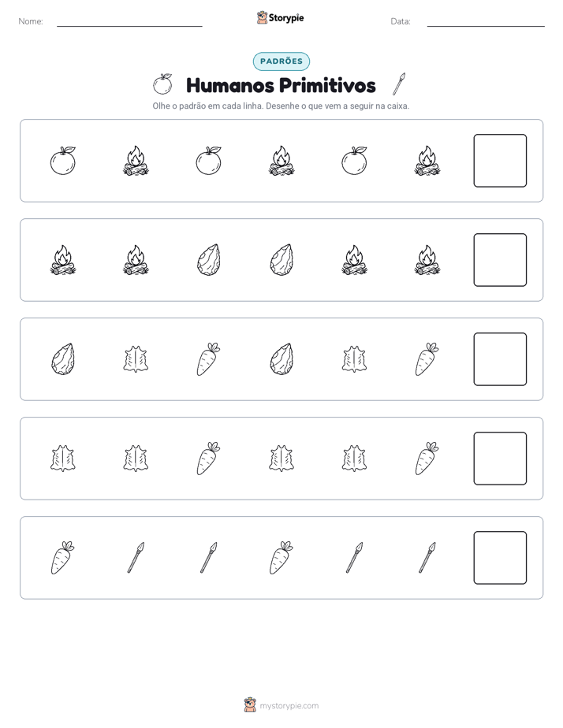Click the Nome input line
The height and width of the screenshot is (728, 563).
click(129, 22)
